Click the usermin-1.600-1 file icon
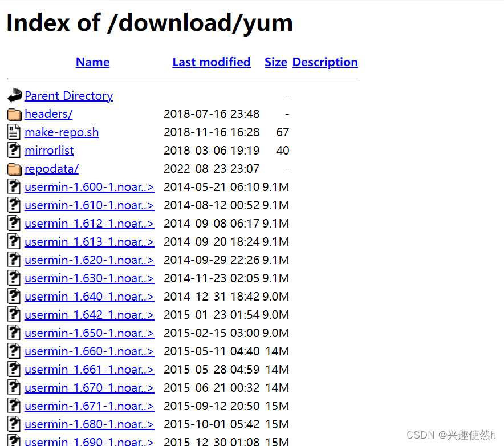This screenshot has height=446, width=504. [14, 187]
